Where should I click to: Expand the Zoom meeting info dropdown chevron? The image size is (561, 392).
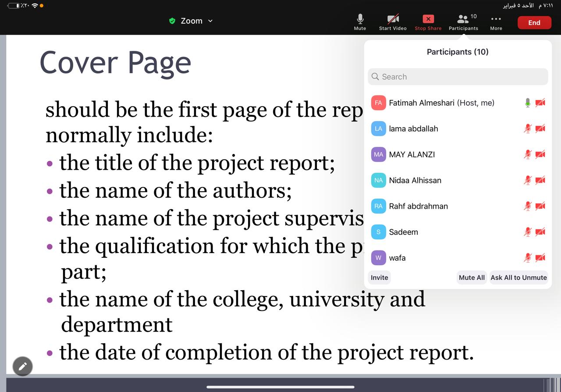[x=210, y=21]
